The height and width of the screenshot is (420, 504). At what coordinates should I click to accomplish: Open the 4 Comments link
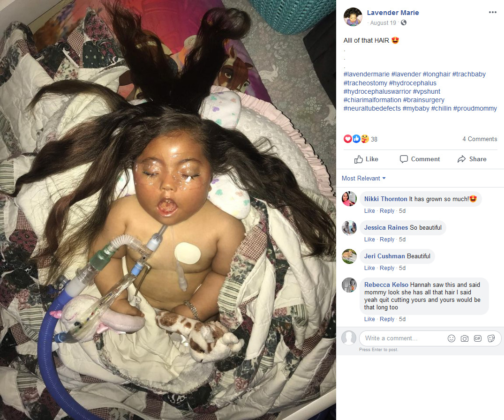pyautogui.click(x=480, y=139)
